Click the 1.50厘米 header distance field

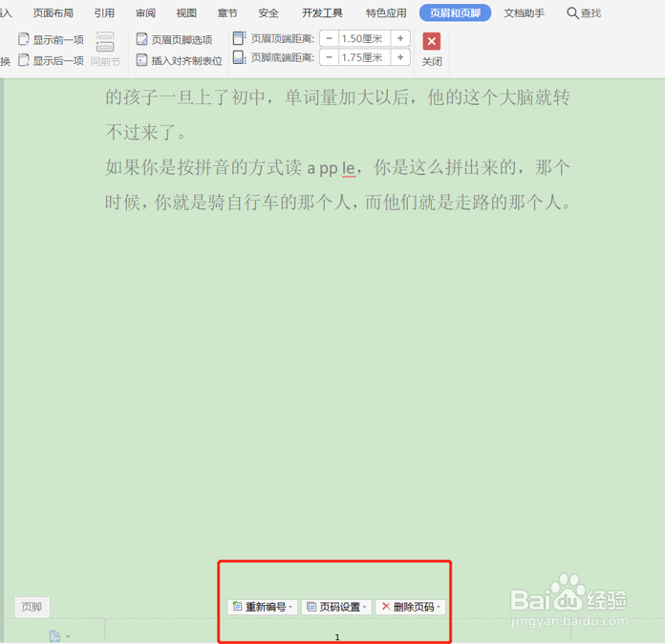pyautogui.click(x=364, y=38)
